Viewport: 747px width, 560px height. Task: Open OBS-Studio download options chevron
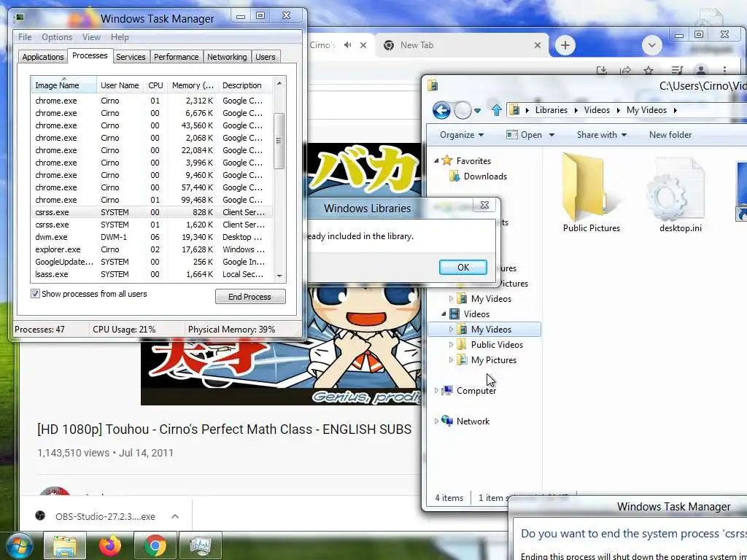pyautogui.click(x=175, y=516)
